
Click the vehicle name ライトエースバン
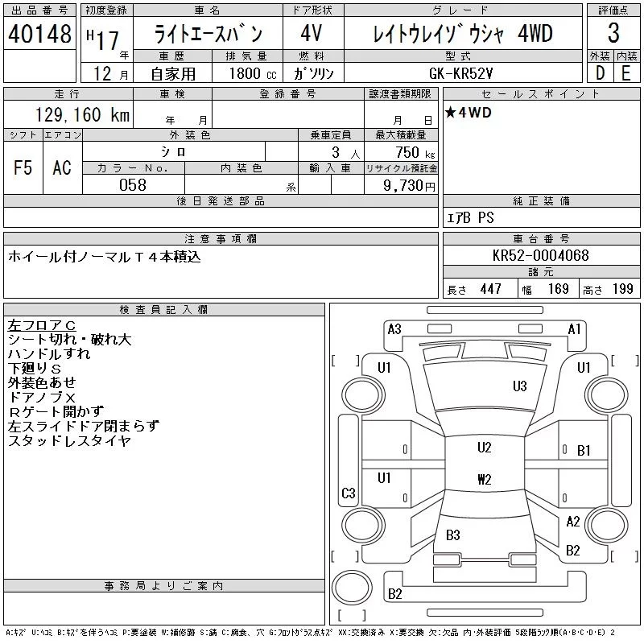click(208, 34)
